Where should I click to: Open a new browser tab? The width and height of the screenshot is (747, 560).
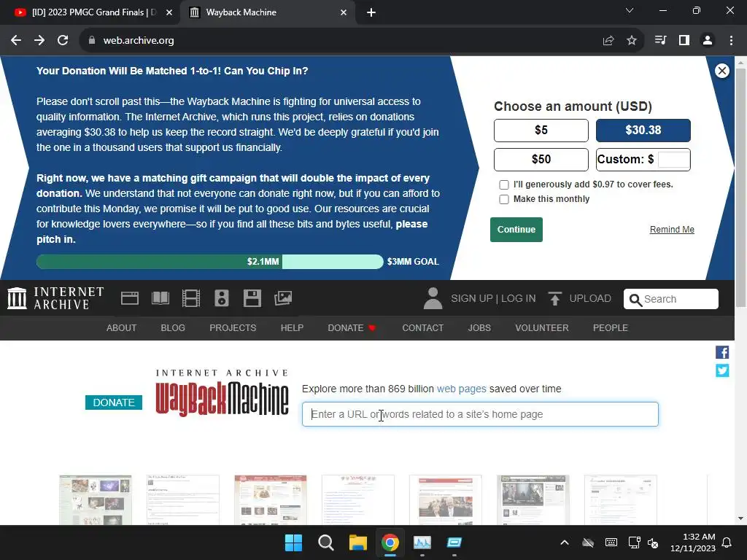click(x=371, y=13)
